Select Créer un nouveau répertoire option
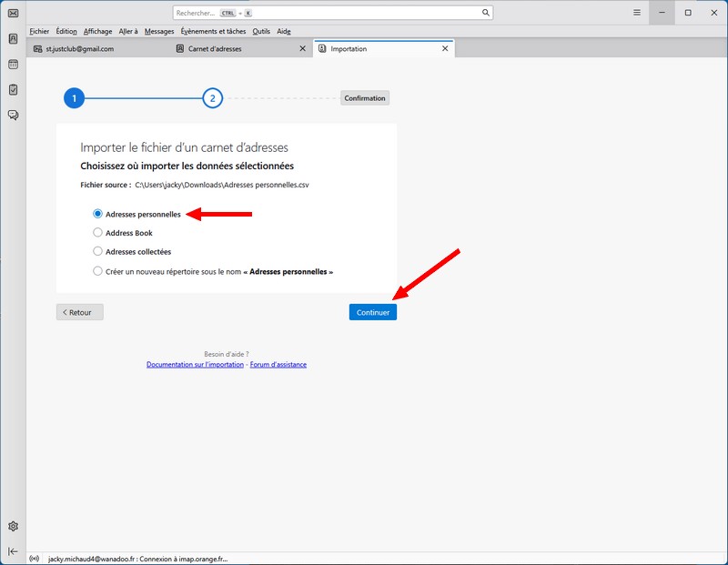 98,271
